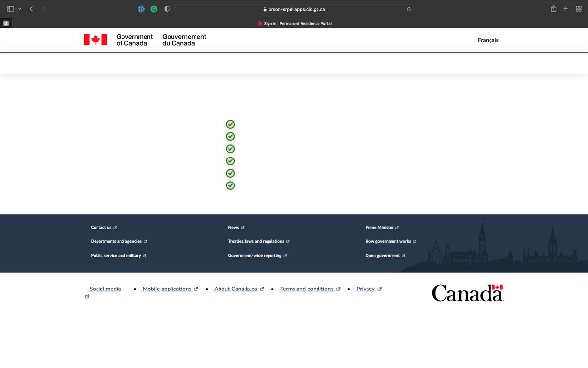Open the Terms and conditions link

[307, 289]
